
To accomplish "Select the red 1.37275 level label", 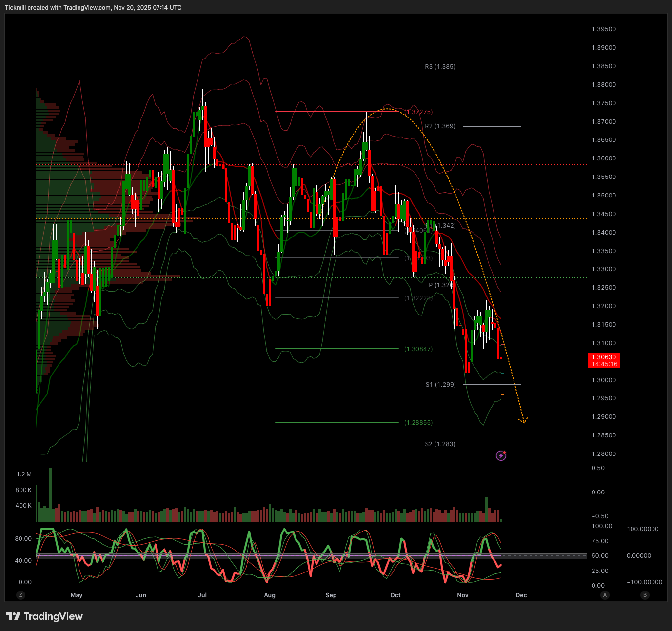I will [x=418, y=112].
